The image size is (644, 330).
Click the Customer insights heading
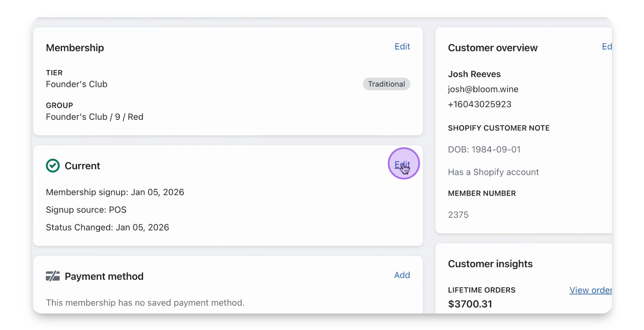click(490, 264)
